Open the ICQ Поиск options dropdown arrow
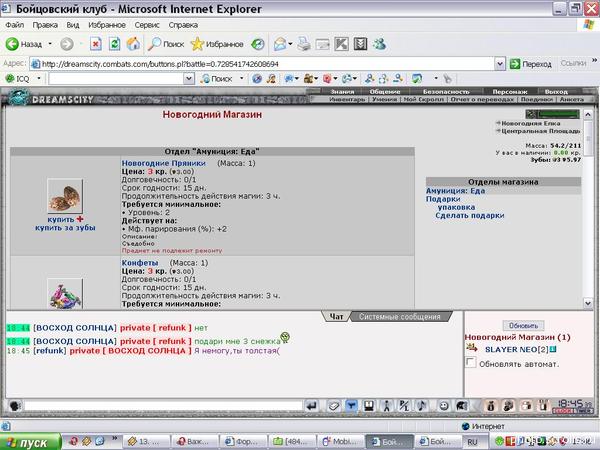Viewport: 600px width, 450px height. [x=241, y=79]
